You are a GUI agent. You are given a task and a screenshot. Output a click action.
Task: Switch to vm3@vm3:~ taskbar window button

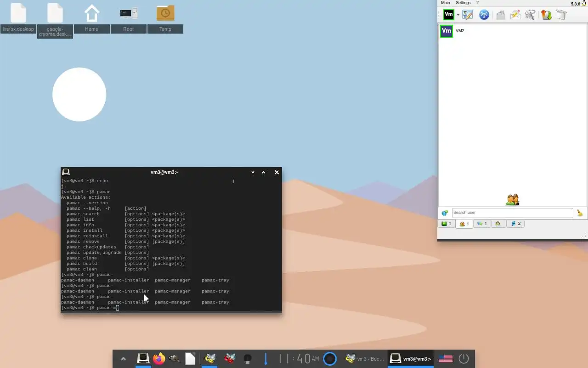coord(411,359)
